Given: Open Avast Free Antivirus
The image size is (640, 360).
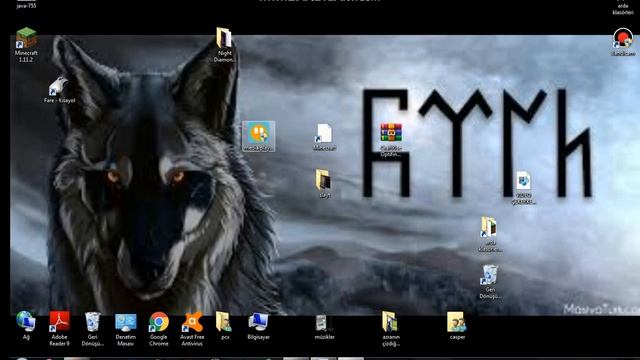Looking at the screenshot, I should (192, 329).
